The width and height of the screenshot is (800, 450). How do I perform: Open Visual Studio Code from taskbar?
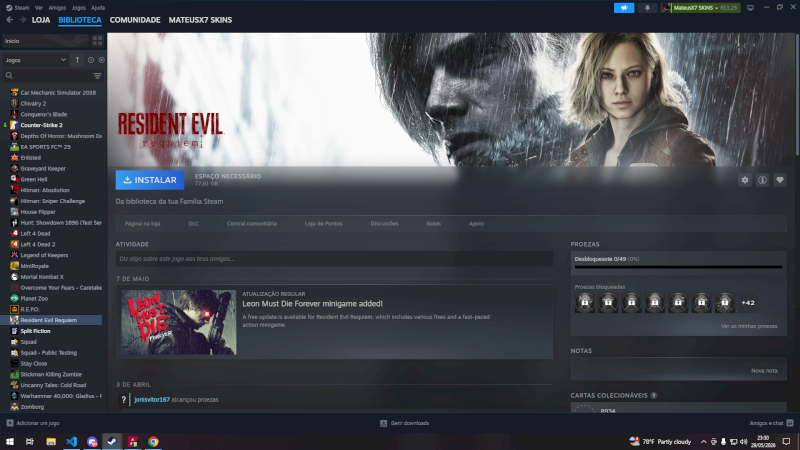click(71, 441)
